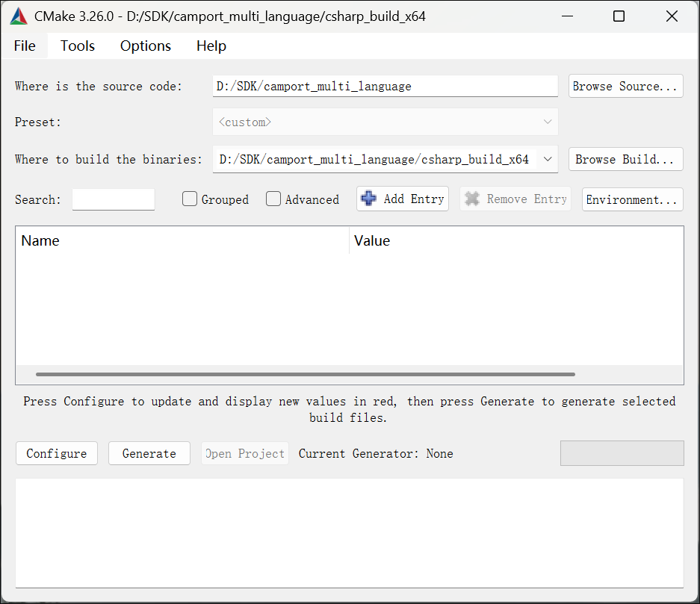This screenshot has height=604, width=700.
Task: Enable the Grouped checkbox
Action: click(x=190, y=199)
